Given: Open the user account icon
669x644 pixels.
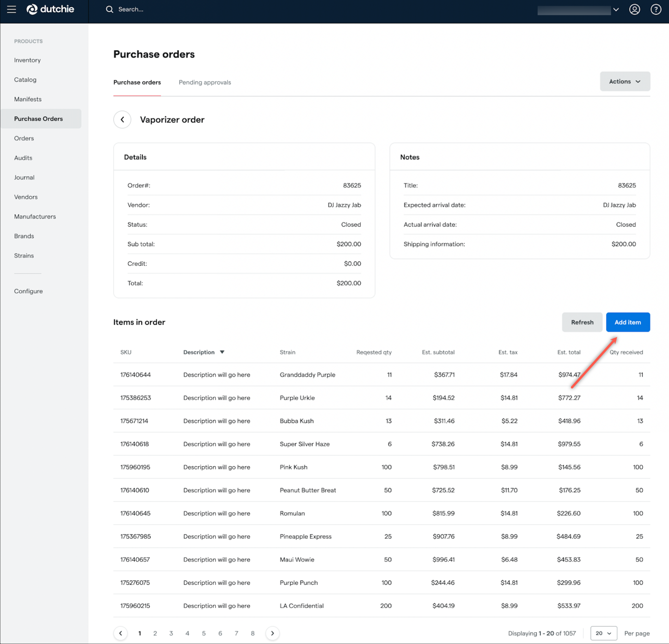Looking at the screenshot, I should click(x=634, y=9).
